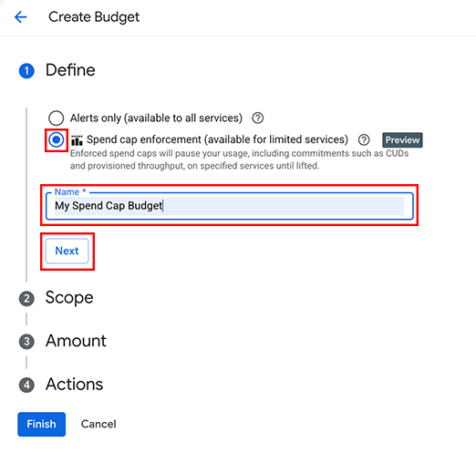The width and height of the screenshot is (476, 453).
Task: Click the Create Budget page title
Action: [94, 17]
